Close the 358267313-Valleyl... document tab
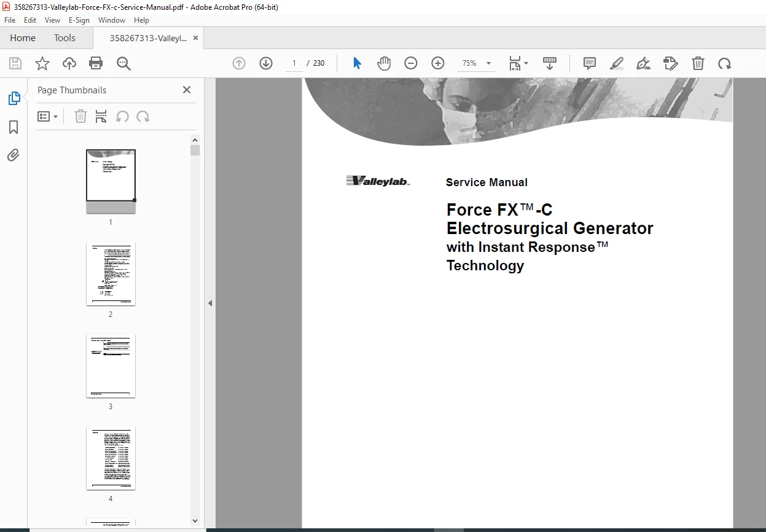 (x=195, y=38)
